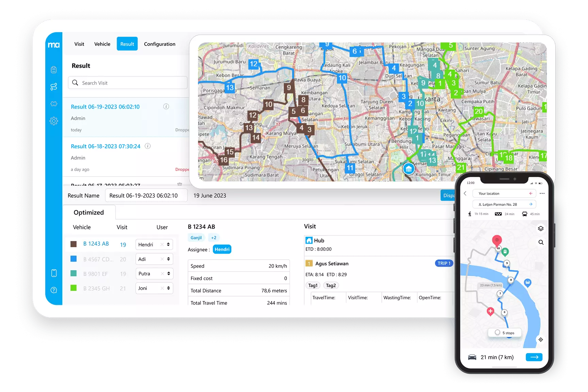The image size is (588, 392).
Task: Click the blue color swatch for B 4567 CD
Action: [73, 259]
